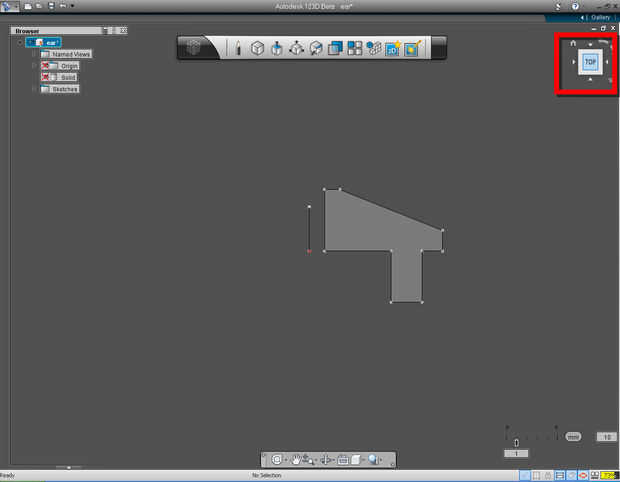Open the materials paint-square icon
Image resolution: width=620 pixels, height=482 pixels.
point(412,48)
